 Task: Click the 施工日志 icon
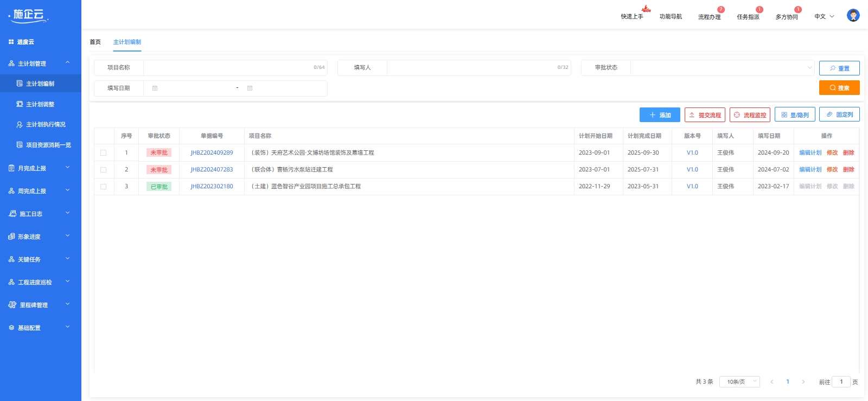click(12, 214)
